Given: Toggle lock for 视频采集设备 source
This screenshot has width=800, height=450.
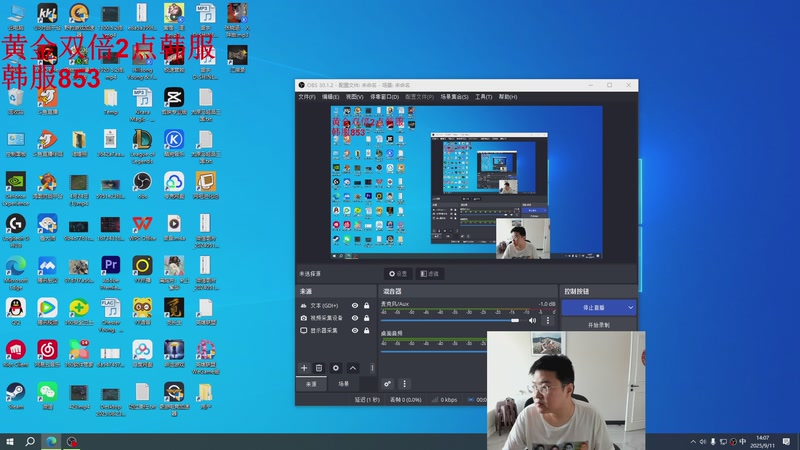Looking at the screenshot, I should [366, 318].
